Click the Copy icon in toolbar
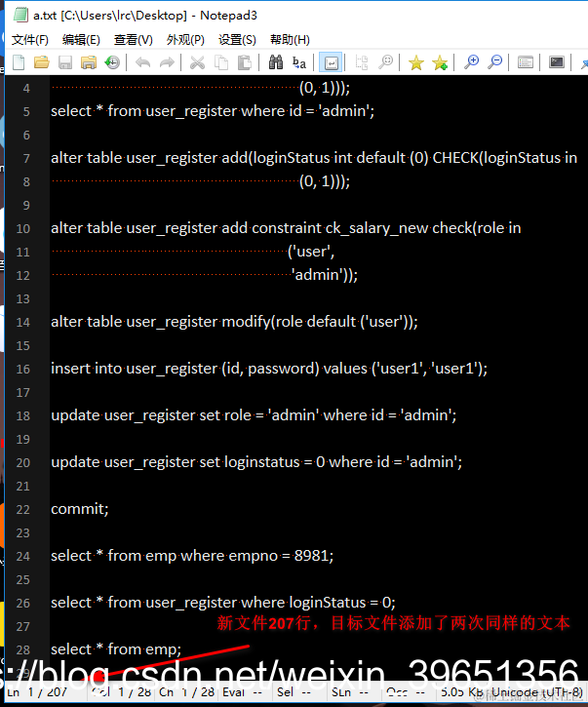This screenshot has width=588, height=707. tap(221, 62)
